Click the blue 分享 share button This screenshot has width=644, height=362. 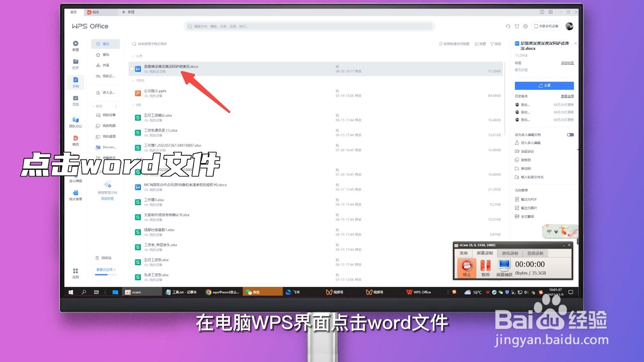tap(544, 85)
